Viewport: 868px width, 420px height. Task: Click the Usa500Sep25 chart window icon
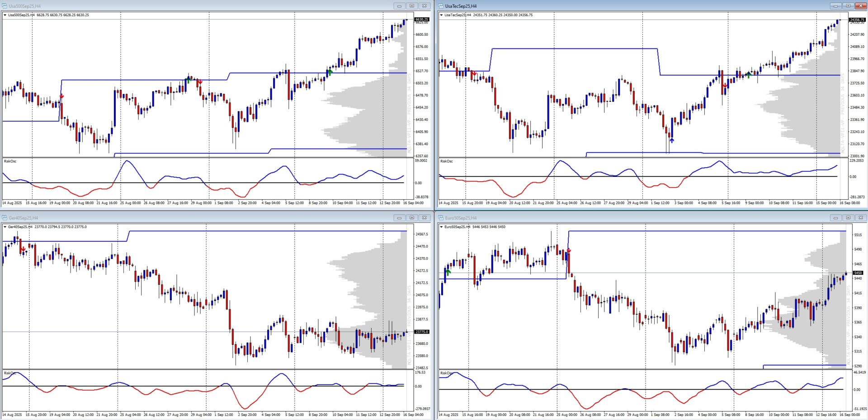[5, 6]
